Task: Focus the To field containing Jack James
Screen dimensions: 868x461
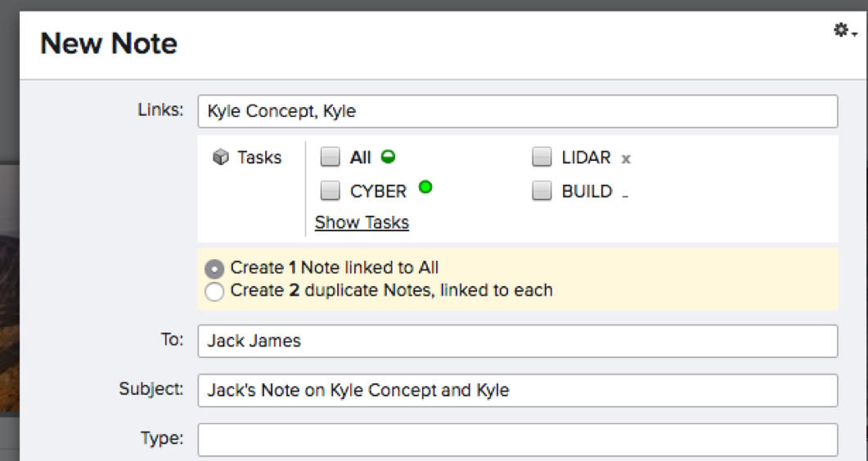Action: click(517, 341)
